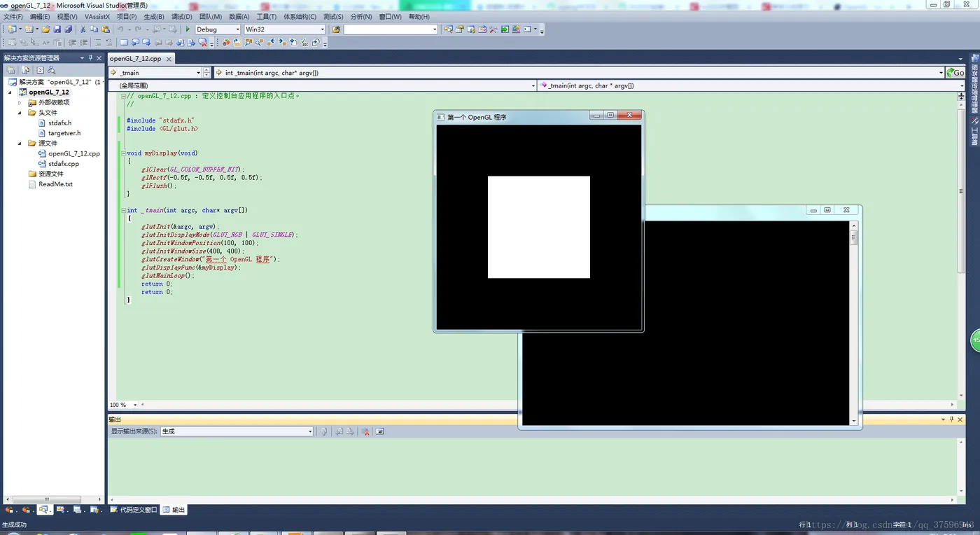The width and height of the screenshot is (980, 535).
Task: Select the 资源文件 folder
Action: coord(51,174)
